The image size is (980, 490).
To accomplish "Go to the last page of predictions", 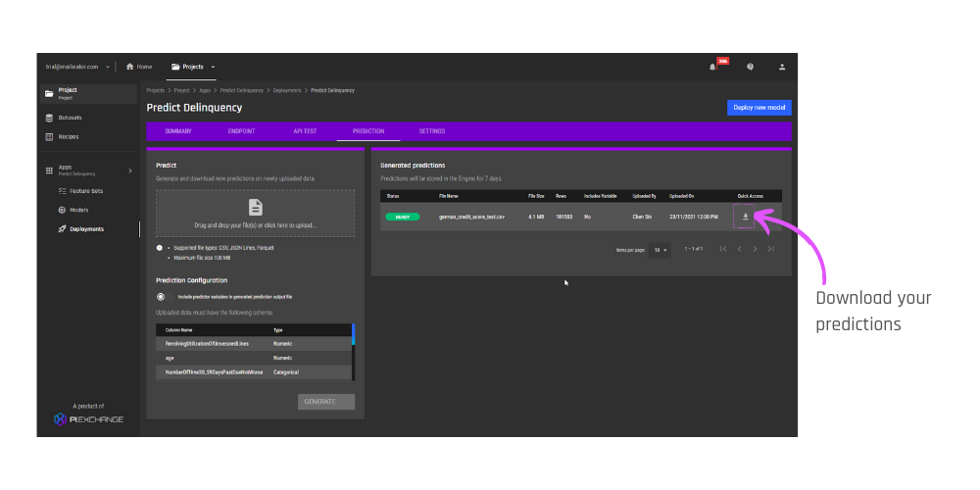I will pos(770,249).
